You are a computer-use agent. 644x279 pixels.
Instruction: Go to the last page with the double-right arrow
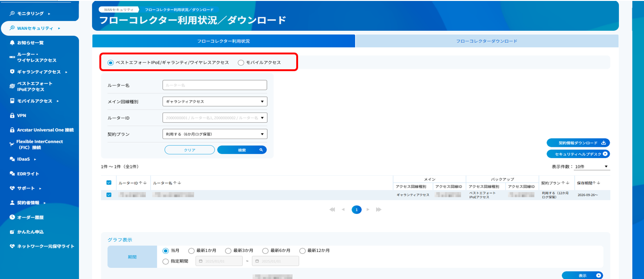(379, 210)
